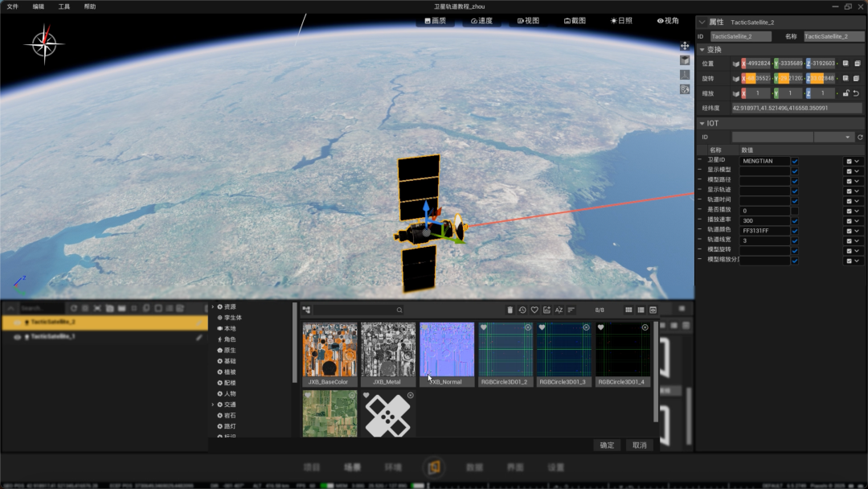The width and height of the screenshot is (868, 489).
Task: Click the favorites heart filter icon
Action: pyautogui.click(x=534, y=310)
